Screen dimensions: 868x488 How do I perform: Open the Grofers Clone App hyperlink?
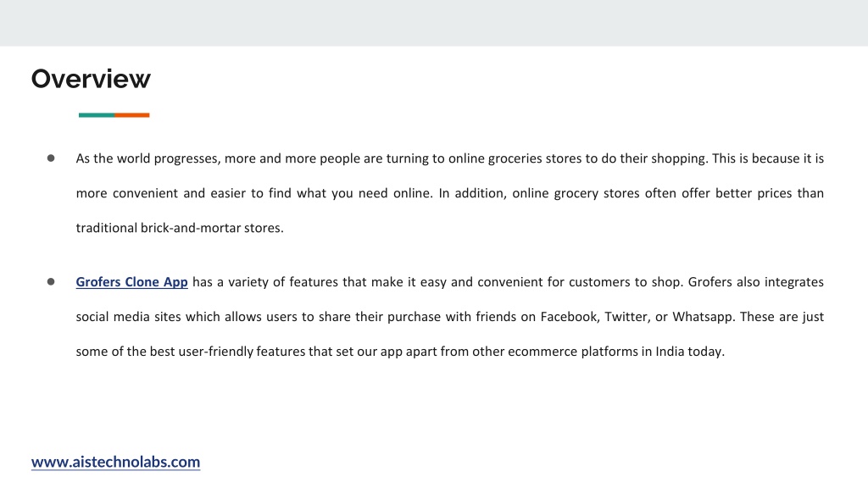(131, 282)
